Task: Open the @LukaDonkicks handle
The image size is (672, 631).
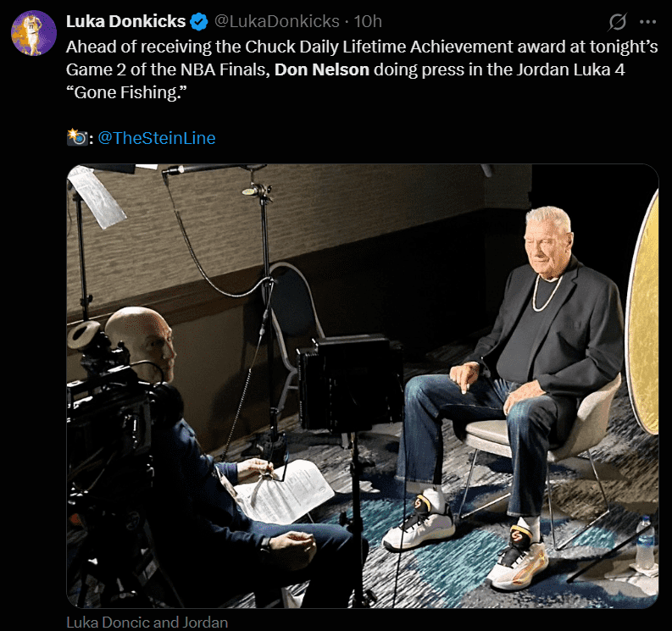Action: click(x=276, y=21)
